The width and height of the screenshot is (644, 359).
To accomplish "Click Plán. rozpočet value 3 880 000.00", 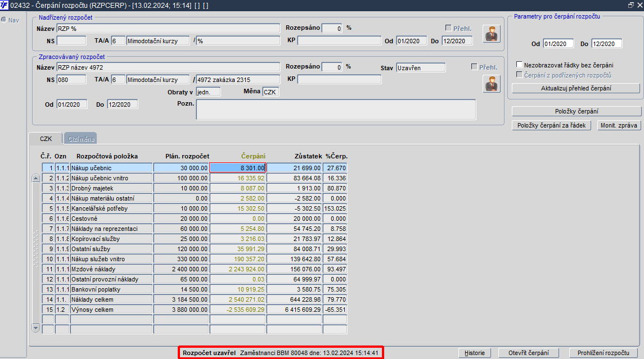I will click(181, 310).
